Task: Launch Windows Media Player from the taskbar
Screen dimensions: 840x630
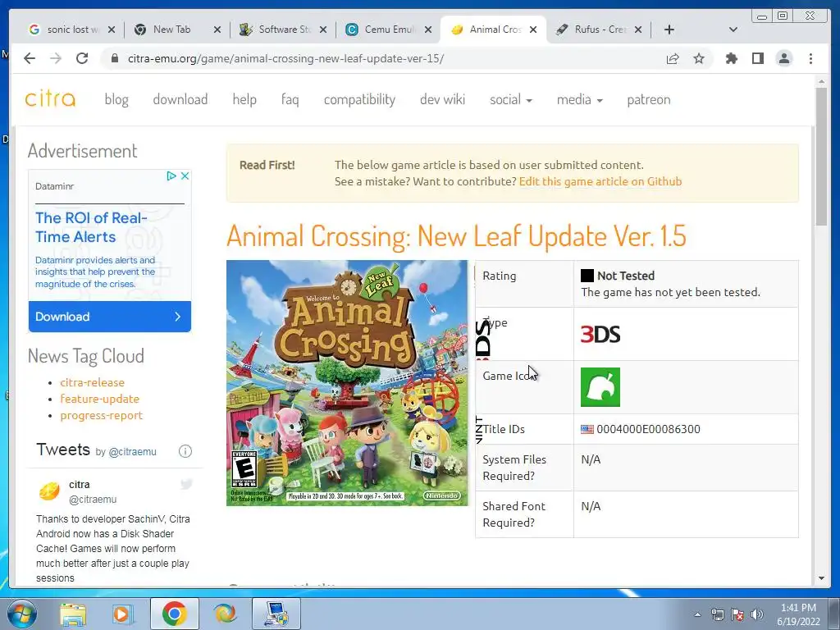Action: [x=122, y=614]
